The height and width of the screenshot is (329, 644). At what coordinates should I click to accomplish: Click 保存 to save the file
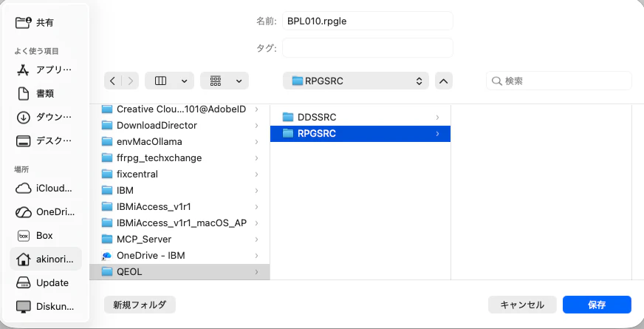click(x=597, y=305)
